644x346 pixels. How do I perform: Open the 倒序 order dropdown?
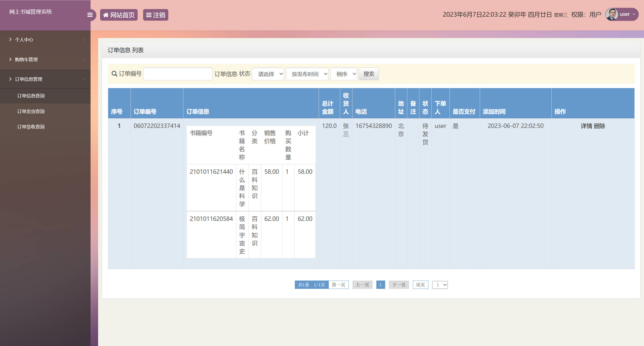(x=344, y=74)
